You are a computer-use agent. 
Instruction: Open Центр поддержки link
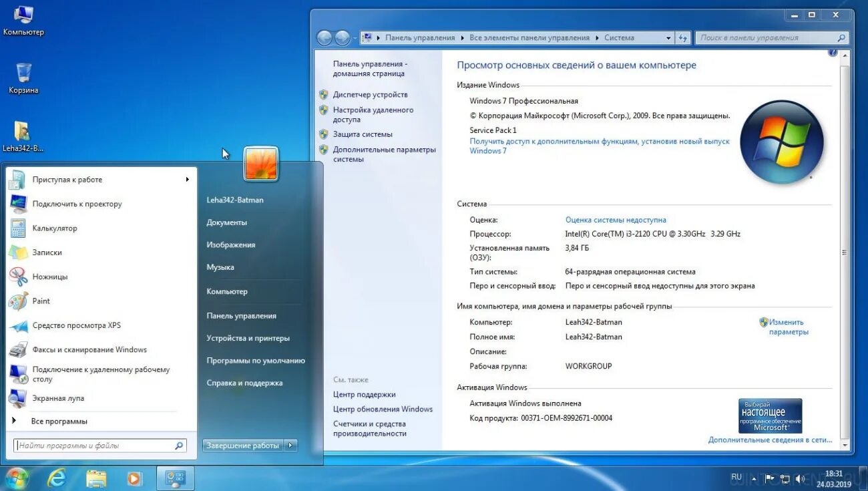pyautogui.click(x=364, y=394)
